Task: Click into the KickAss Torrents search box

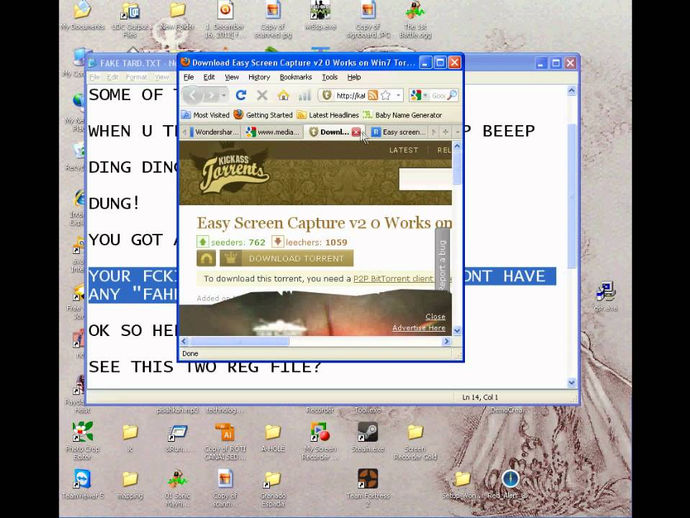Action: (425, 180)
